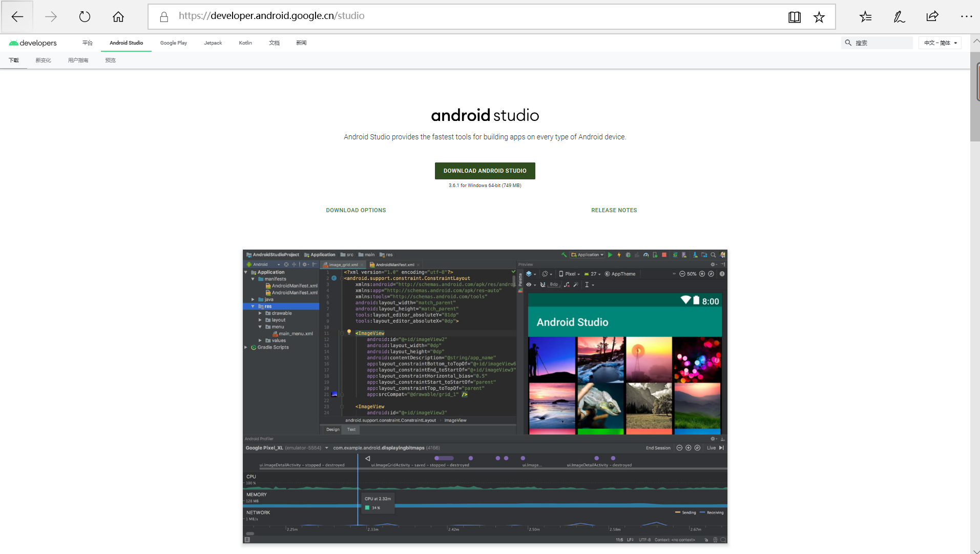The height and width of the screenshot is (554, 980).
Task: Toggle the Live button in the profiler
Action: (712, 448)
